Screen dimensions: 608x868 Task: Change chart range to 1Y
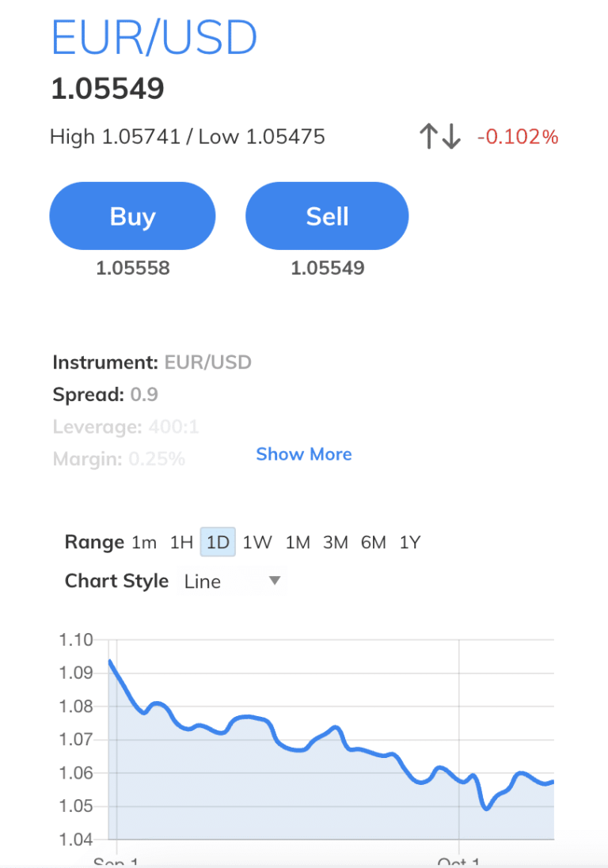pos(410,543)
